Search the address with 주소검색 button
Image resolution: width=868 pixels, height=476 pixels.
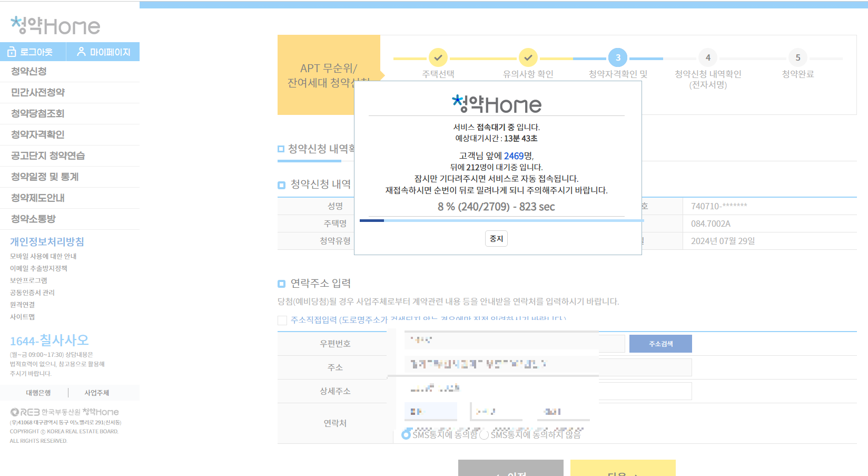[660, 344]
